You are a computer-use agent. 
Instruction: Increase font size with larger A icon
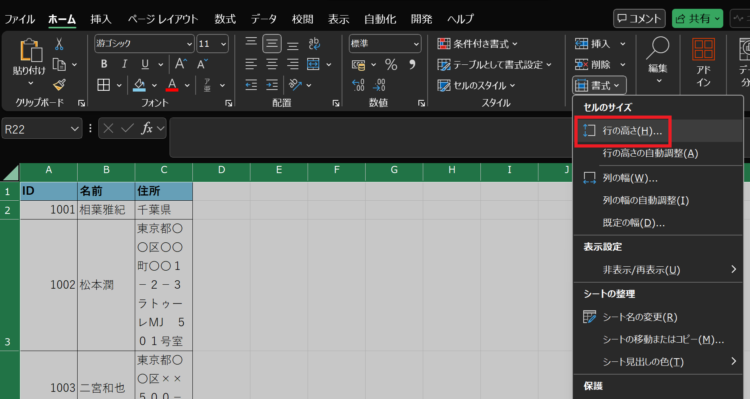coord(180,64)
